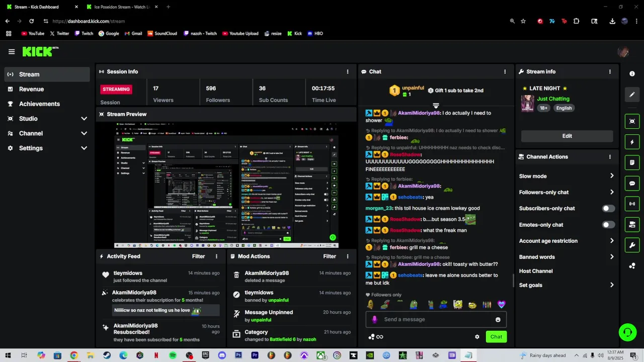Open Session Info three-dot options menu
The height and width of the screenshot is (362, 644).
coord(348,71)
